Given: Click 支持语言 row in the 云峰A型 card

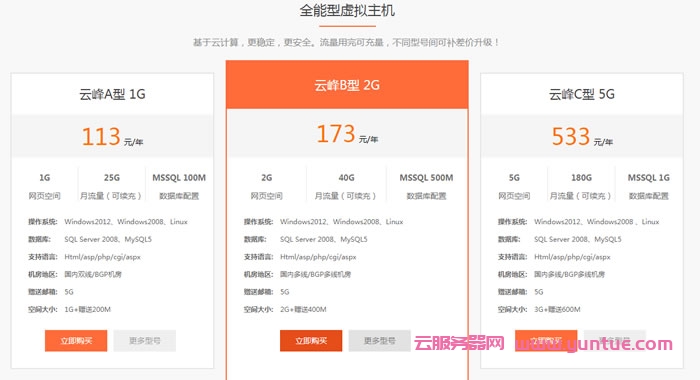Looking at the screenshot, I should 84,257.
